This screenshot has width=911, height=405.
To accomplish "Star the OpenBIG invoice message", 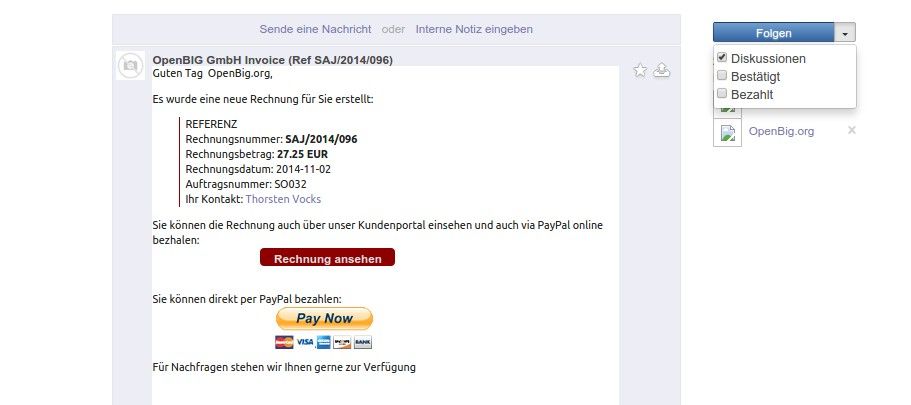I will tap(640, 71).
